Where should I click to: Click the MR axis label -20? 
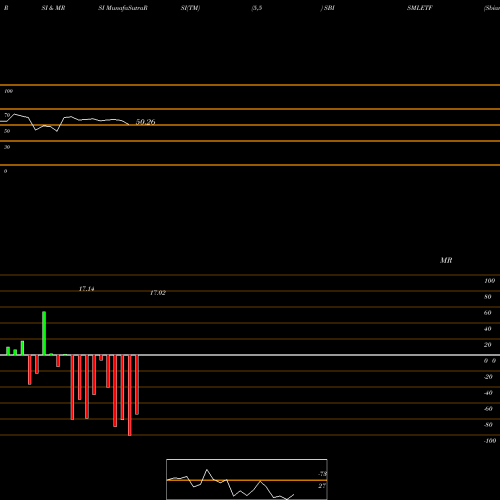[488, 377]
